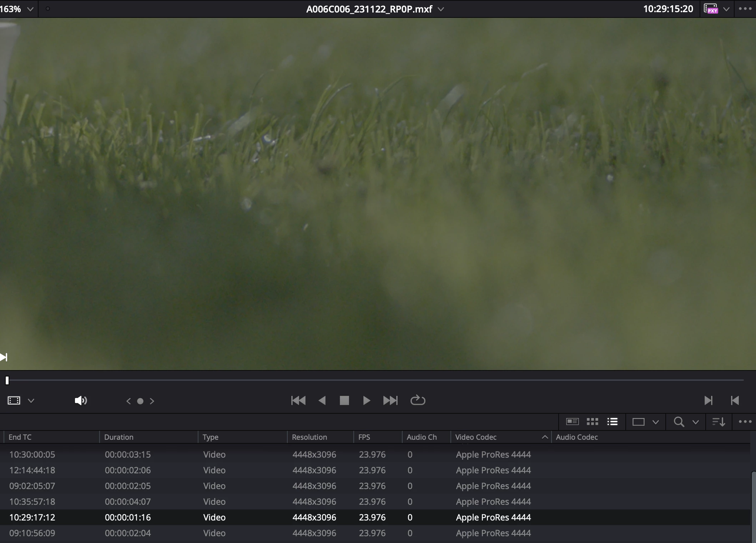Switch media pool to thumbnail view
Image resolution: width=756 pixels, height=543 pixels.
[592, 422]
